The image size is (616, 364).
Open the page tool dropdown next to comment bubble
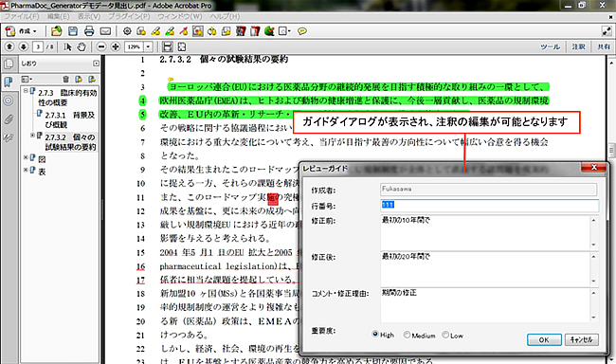285,31
